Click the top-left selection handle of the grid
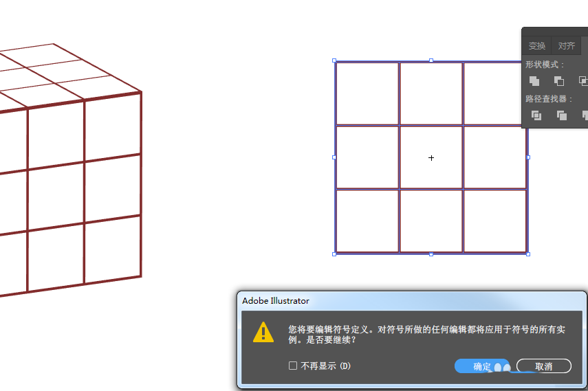588x391 pixels. 334,60
